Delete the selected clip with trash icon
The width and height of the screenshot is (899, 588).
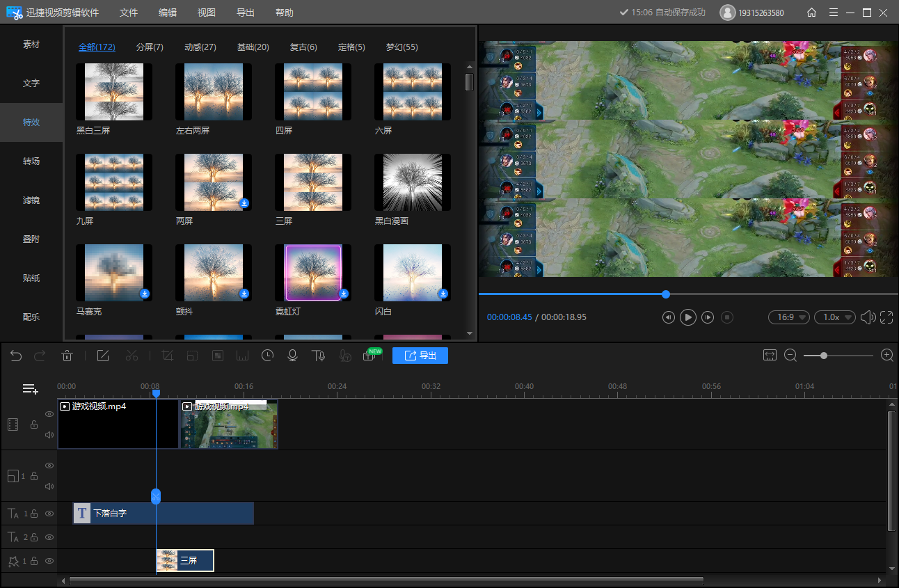coord(67,356)
